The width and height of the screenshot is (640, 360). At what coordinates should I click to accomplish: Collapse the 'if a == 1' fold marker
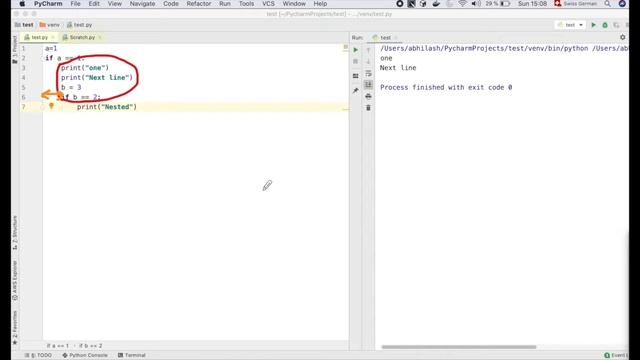click(x=42, y=58)
